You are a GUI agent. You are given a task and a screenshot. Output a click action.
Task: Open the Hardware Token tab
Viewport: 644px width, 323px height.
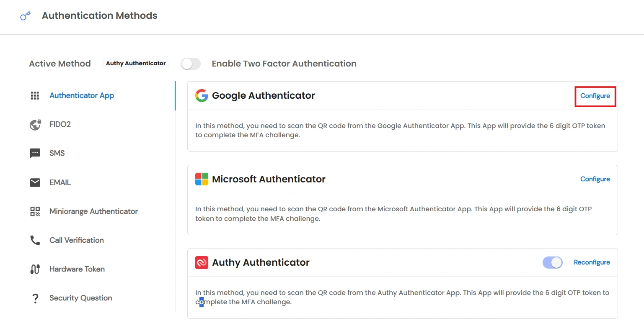pyautogui.click(x=77, y=269)
